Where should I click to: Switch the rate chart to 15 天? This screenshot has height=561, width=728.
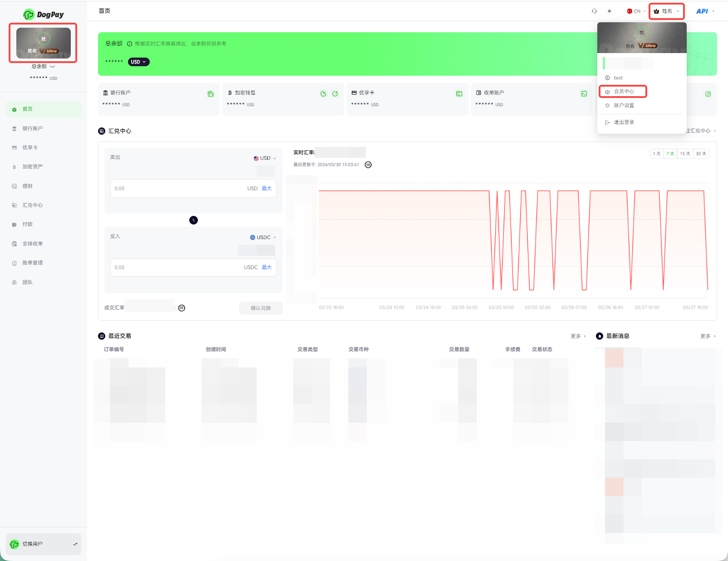pyautogui.click(x=685, y=154)
